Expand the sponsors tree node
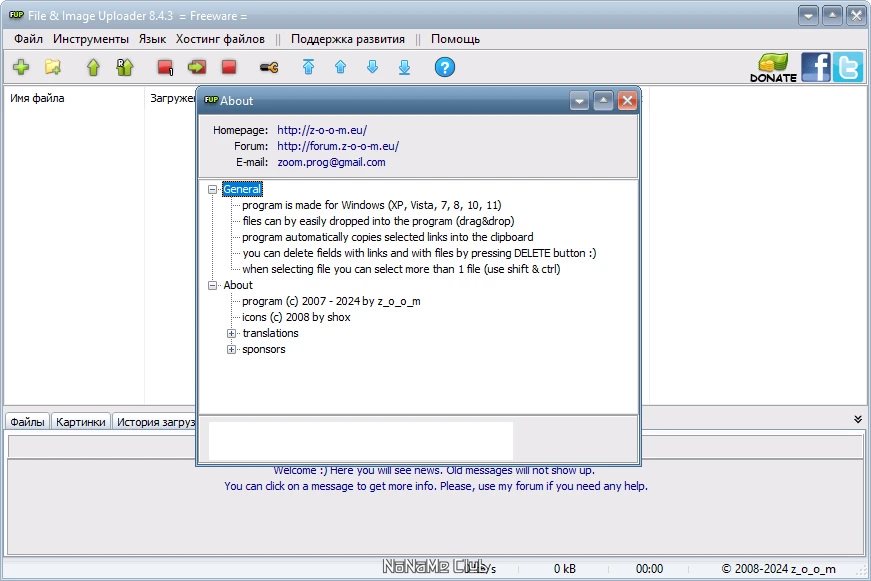The image size is (871, 581). coord(232,349)
